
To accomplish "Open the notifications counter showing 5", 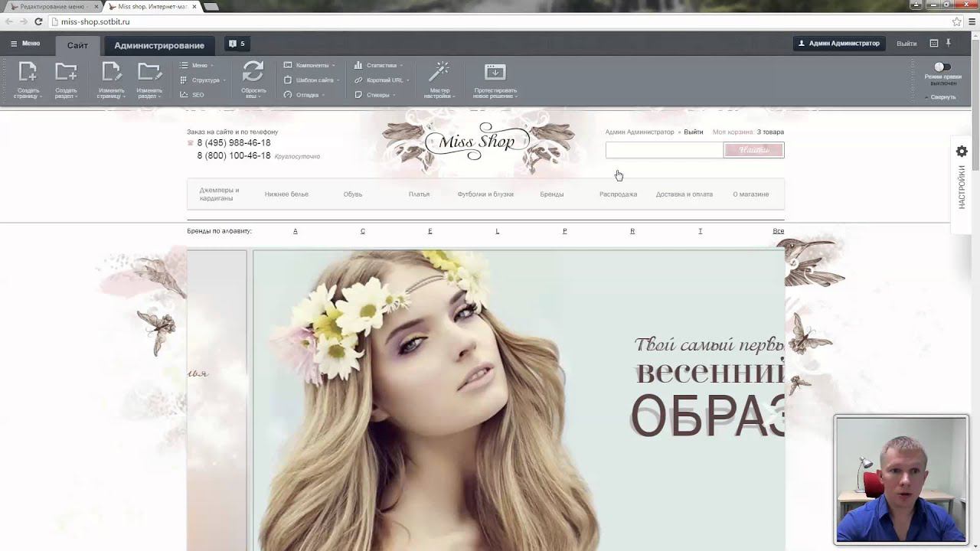I will coord(237,44).
